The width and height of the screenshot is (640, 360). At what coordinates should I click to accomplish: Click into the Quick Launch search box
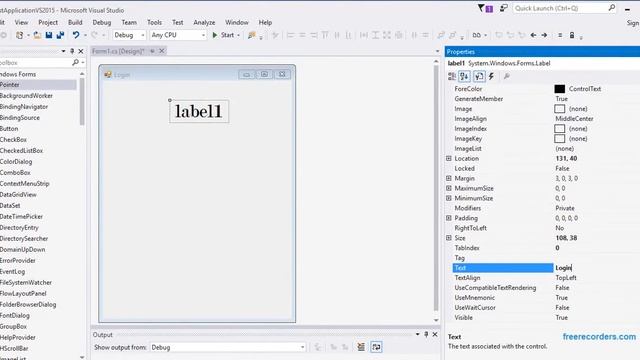point(564,8)
